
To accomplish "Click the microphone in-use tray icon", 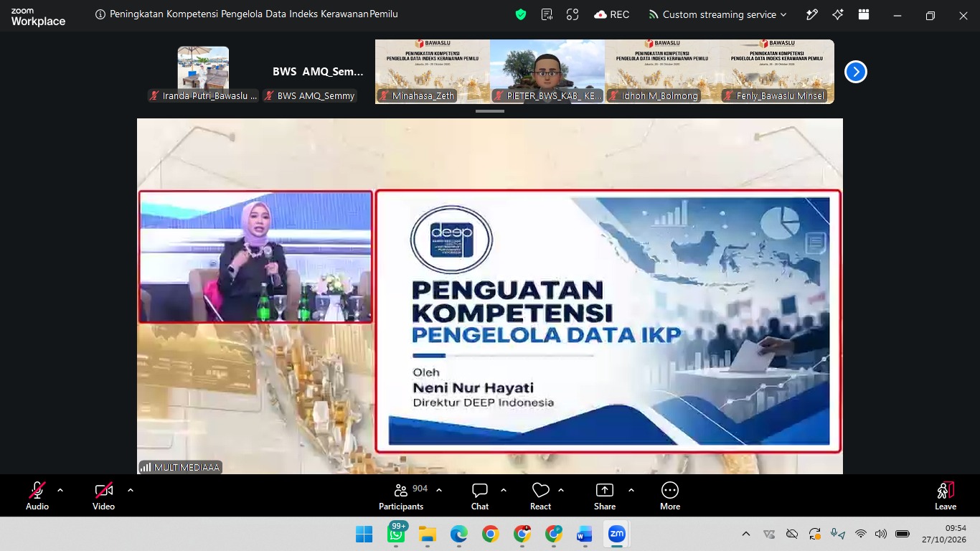I will coord(837,534).
